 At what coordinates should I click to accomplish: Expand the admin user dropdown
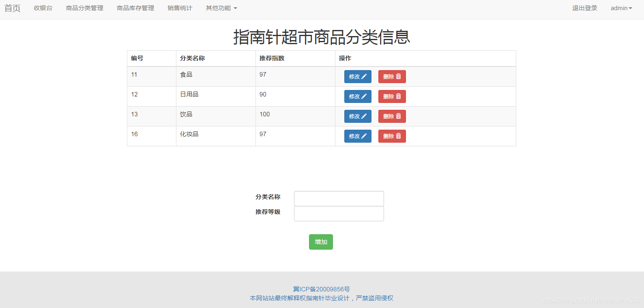[x=621, y=8]
